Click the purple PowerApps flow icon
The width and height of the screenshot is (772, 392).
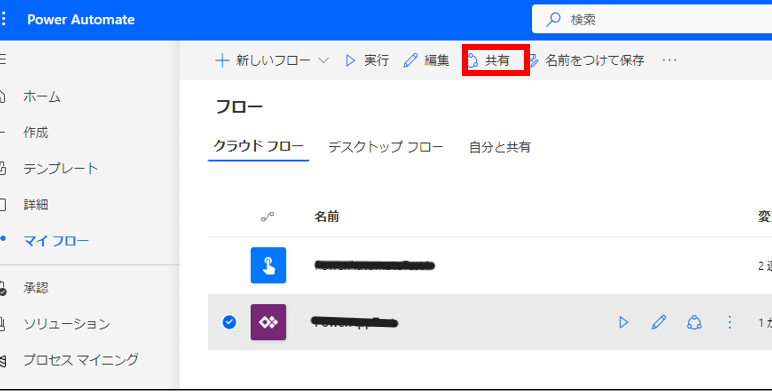pos(268,322)
